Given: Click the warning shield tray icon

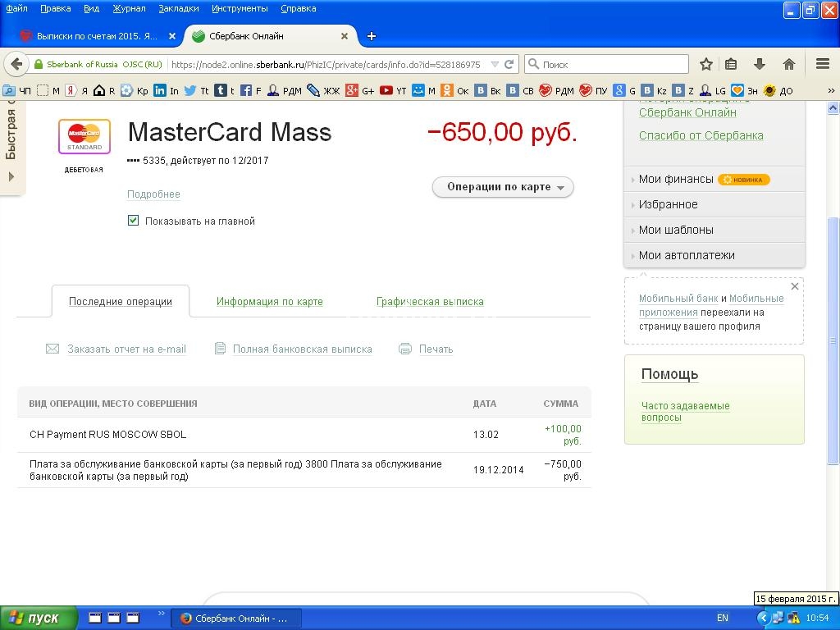Looking at the screenshot, I should tap(794, 619).
